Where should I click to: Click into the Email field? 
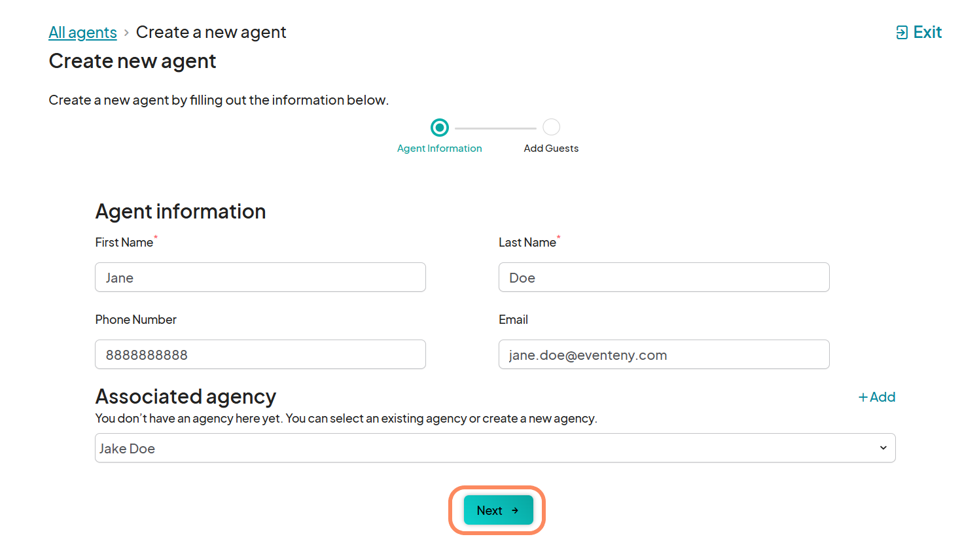(664, 355)
